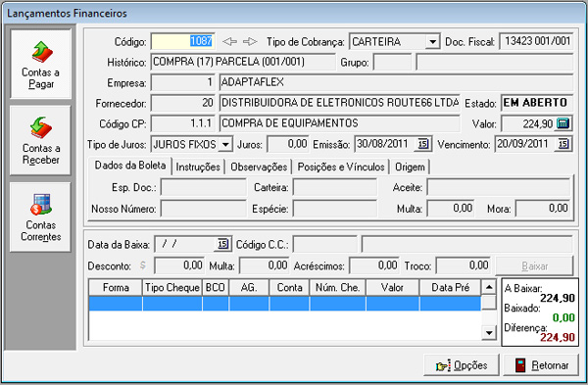Open calendar picker for Data da Baixa
The height and width of the screenshot is (385, 588).
click(222, 244)
